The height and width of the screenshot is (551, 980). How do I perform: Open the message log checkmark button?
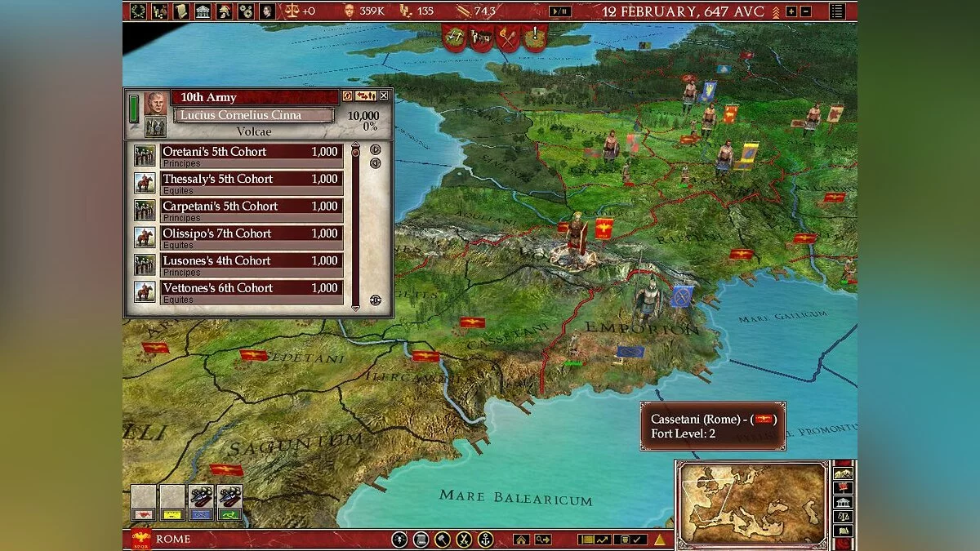[x=630, y=540]
